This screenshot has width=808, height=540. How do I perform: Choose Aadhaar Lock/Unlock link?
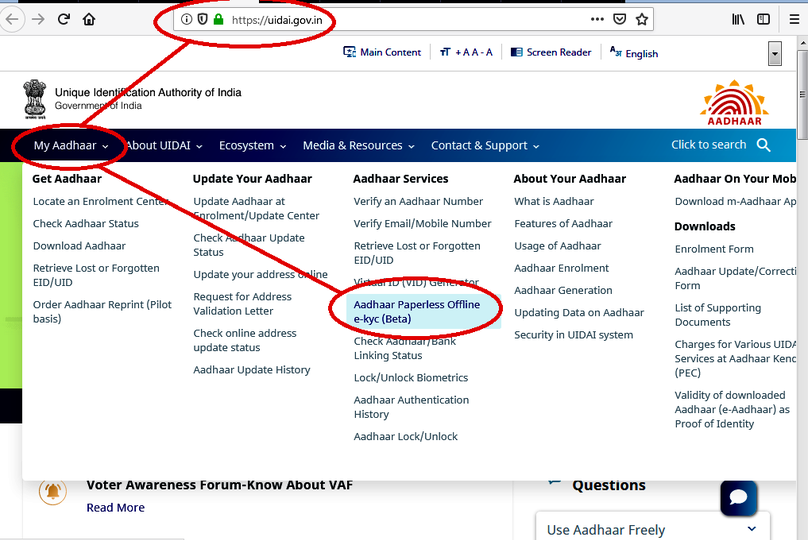tap(406, 436)
